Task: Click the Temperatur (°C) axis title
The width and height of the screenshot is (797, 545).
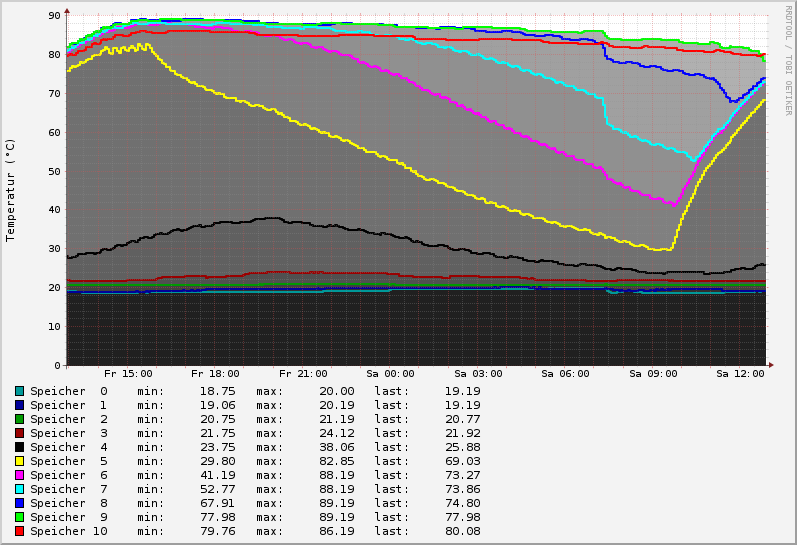Action: tap(11, 190)
